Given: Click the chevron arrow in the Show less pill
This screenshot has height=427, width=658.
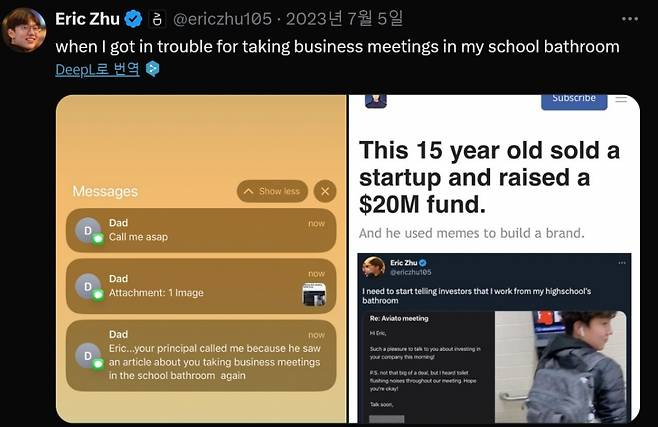Looking at the screenshot, I should tap(249, 191).
